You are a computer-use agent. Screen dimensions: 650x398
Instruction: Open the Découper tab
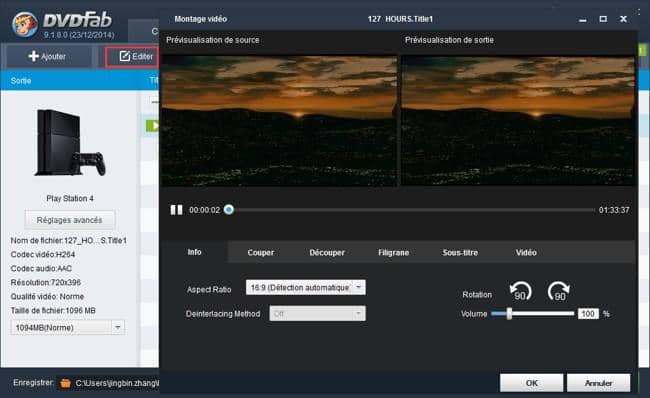coord(327,252)
